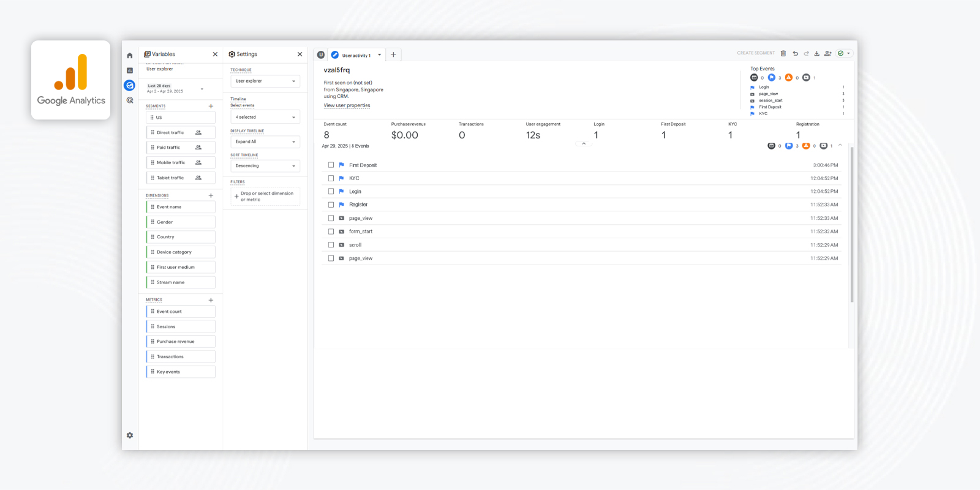Click the people icon on Paid traffic segment
The width and height of the screenshot is (980, 490).
coord(198,148)
